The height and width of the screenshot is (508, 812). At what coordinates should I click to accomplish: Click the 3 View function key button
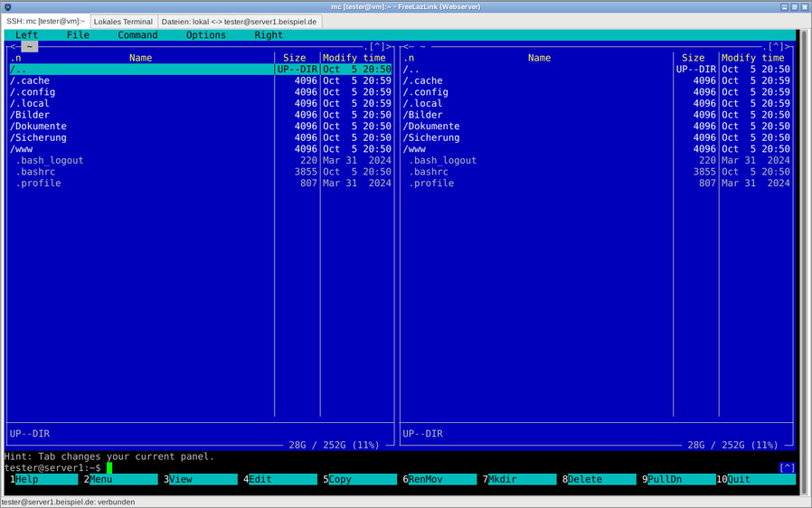203,479
